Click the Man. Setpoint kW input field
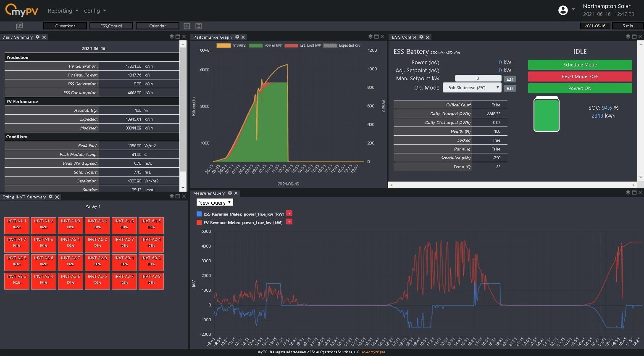This screenshot has width=644, height=356. pyautogui.click(x=478, y=78)
